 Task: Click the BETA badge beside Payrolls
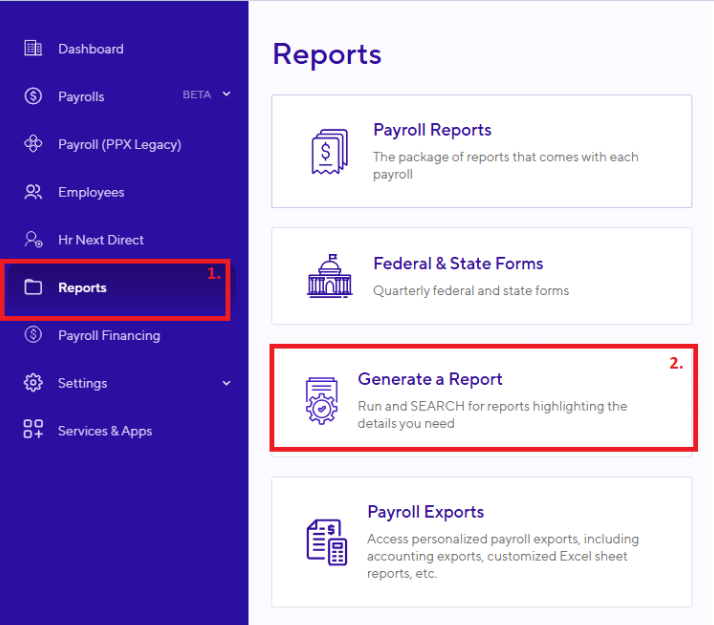pyautogui.click(x=197, y=95)
